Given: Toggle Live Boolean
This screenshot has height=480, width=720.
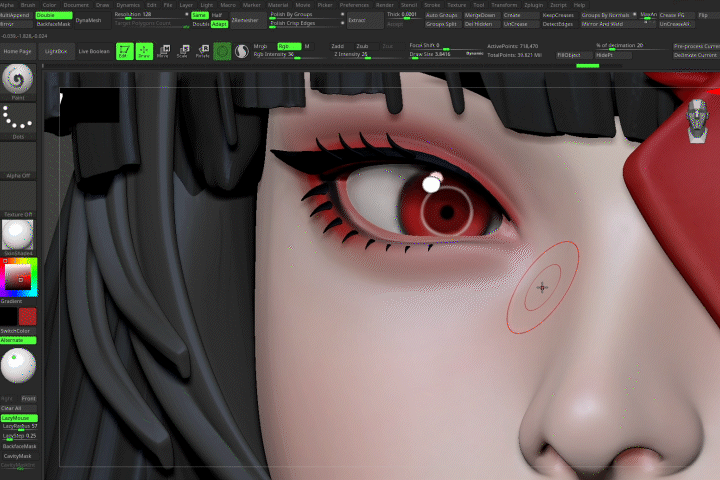Looking at the screenshot, I should (x=94, y=51).
